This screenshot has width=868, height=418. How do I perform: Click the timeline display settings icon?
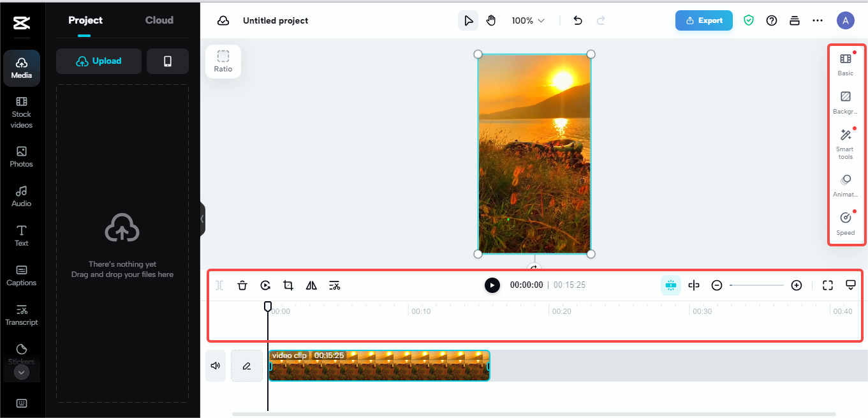(x=851, y=285)
